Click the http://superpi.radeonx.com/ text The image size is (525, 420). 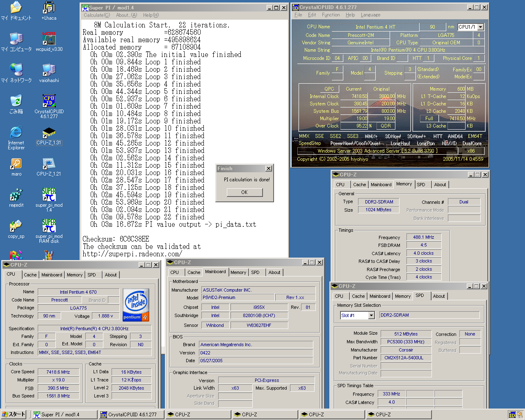(132, 254)
